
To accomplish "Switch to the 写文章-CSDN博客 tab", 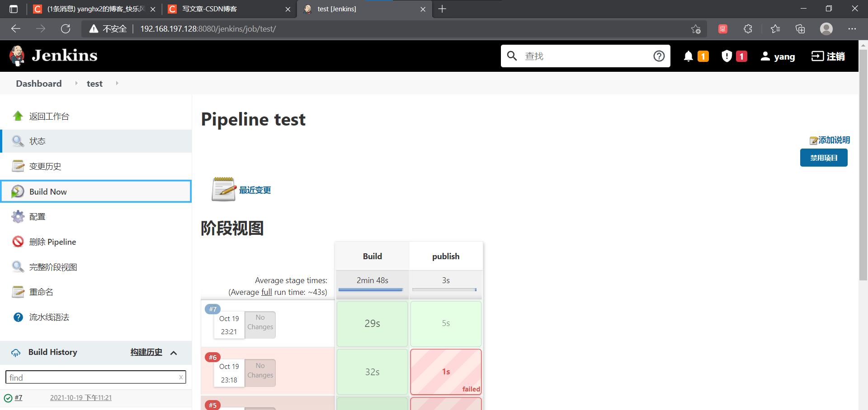I will point(229,9).
